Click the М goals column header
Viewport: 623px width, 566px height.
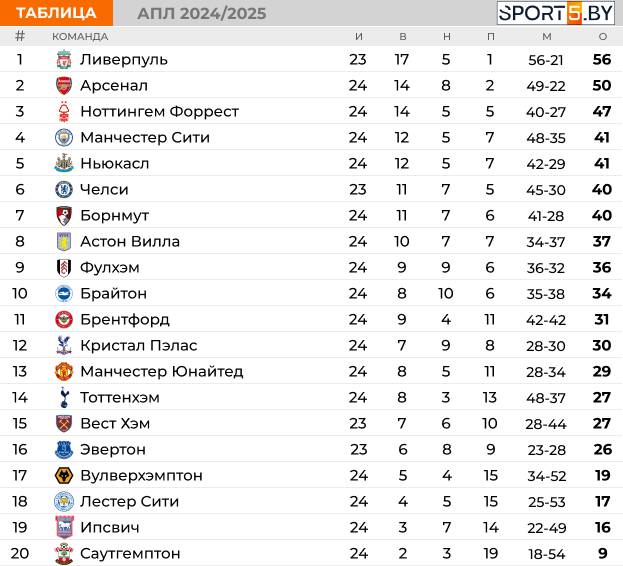tap(547, 37)
